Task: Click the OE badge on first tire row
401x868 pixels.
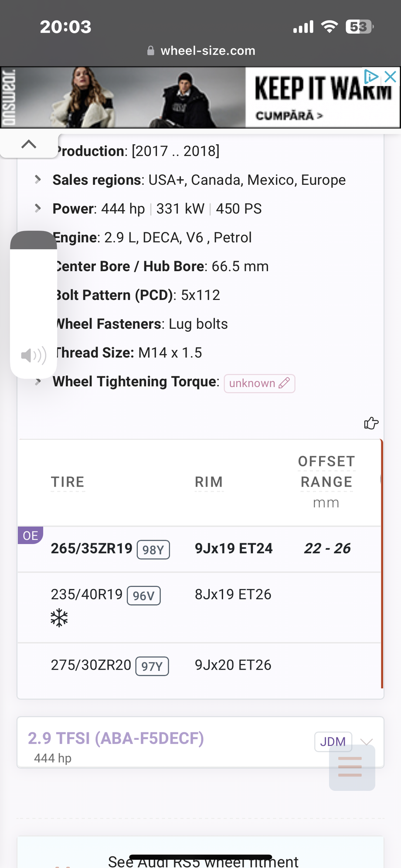Action: click(30, 535)
